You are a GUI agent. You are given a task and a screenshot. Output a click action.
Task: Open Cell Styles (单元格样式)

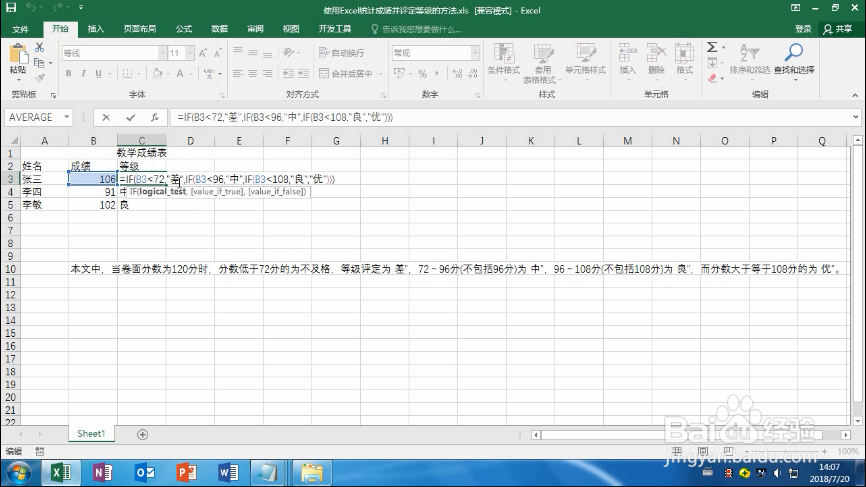click(x=585, y=62)
